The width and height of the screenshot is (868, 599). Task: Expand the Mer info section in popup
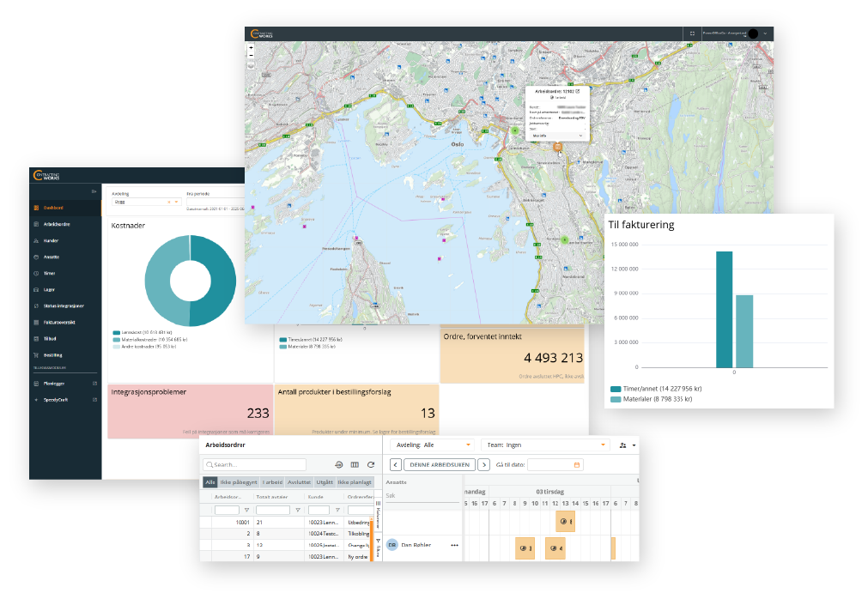click(581, 136)
